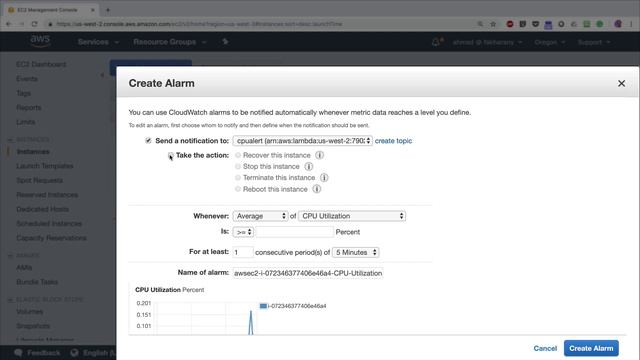Screen dimensions: 640x360
Task: Open Dedicated Hosts in sidebar
Action: (42, 209)
